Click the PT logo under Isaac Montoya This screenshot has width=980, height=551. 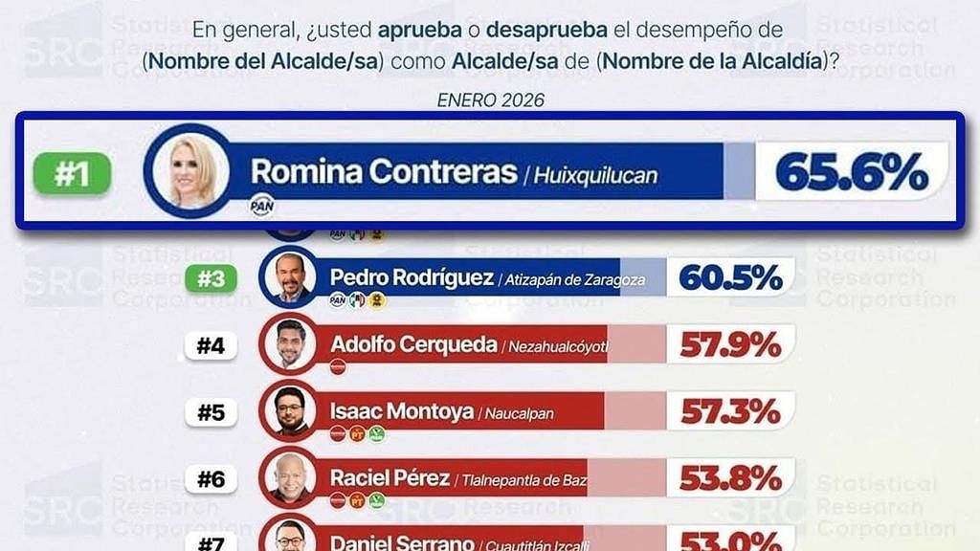coord(357,433)
